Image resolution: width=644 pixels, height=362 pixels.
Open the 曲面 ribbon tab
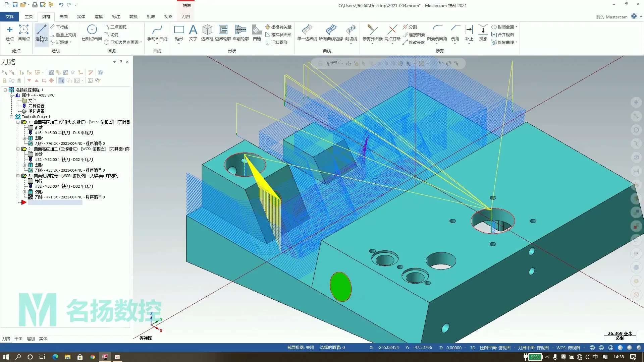64,16
